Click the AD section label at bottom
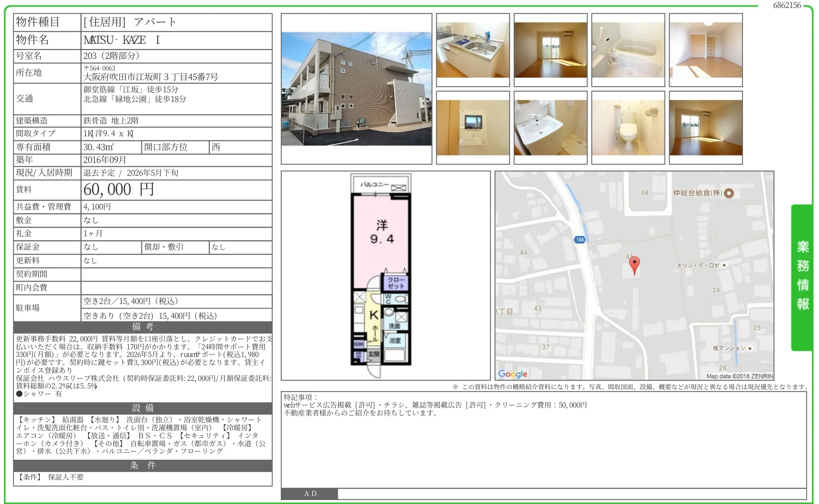This screenshot has width=819, height=504. 309,494
